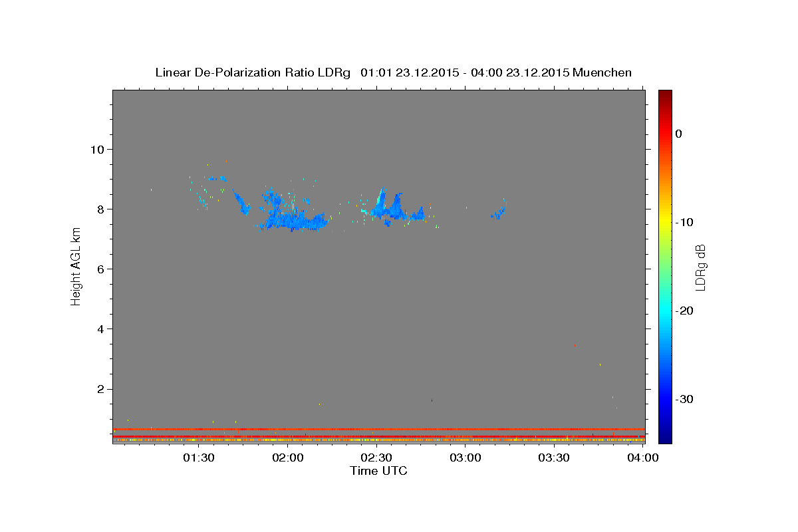Click the 'Muenchen' location label in title

[602, 72]
